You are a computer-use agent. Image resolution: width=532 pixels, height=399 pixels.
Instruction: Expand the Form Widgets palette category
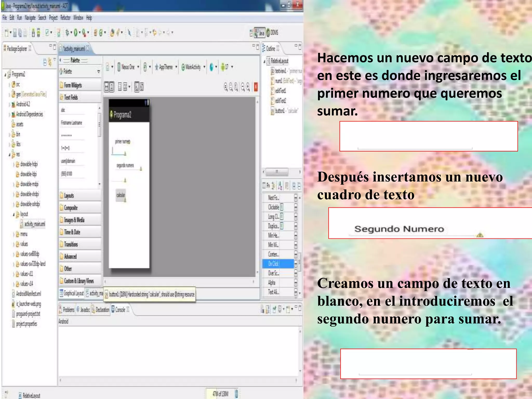80,85
